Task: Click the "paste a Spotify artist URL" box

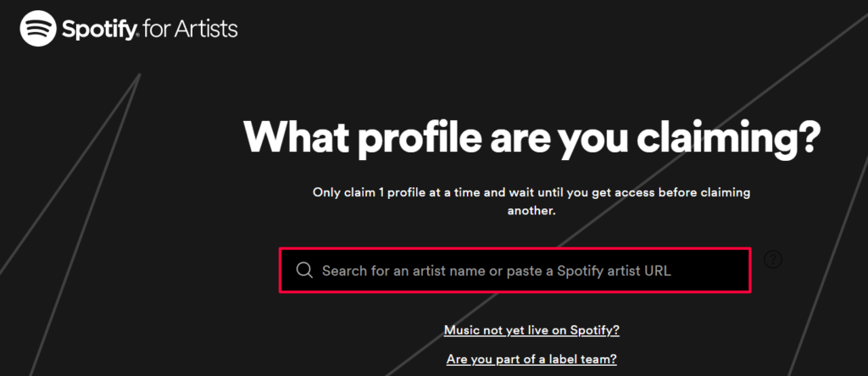Action: click(515, 270)
